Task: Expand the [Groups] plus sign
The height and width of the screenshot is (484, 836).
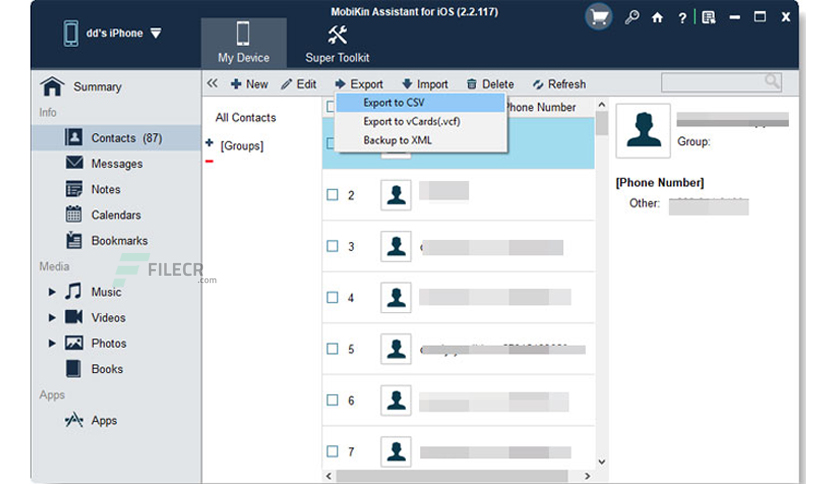Action: [210, 143]
